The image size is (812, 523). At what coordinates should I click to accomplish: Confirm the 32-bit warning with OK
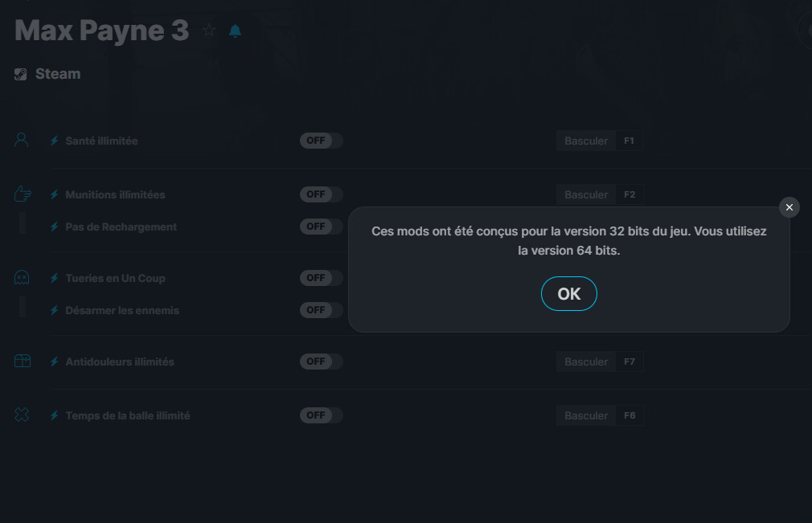(x=569, y=294)
